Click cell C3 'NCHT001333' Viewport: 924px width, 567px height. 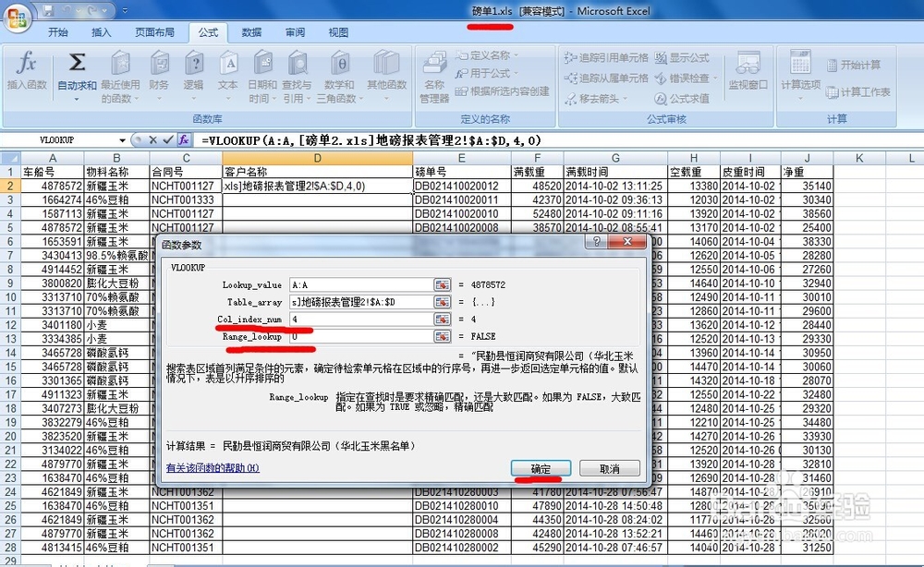pyautogui.click(x=186, y=200)
